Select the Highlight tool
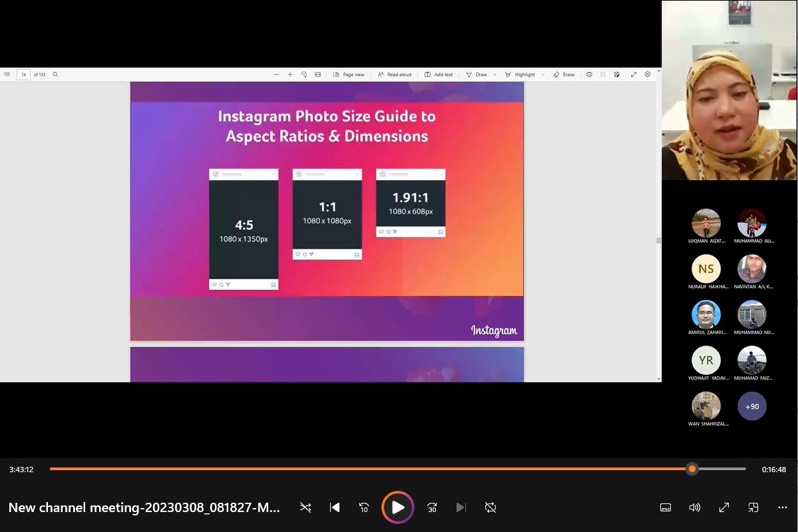Screen dimensions: 798x532 [520, 74]
